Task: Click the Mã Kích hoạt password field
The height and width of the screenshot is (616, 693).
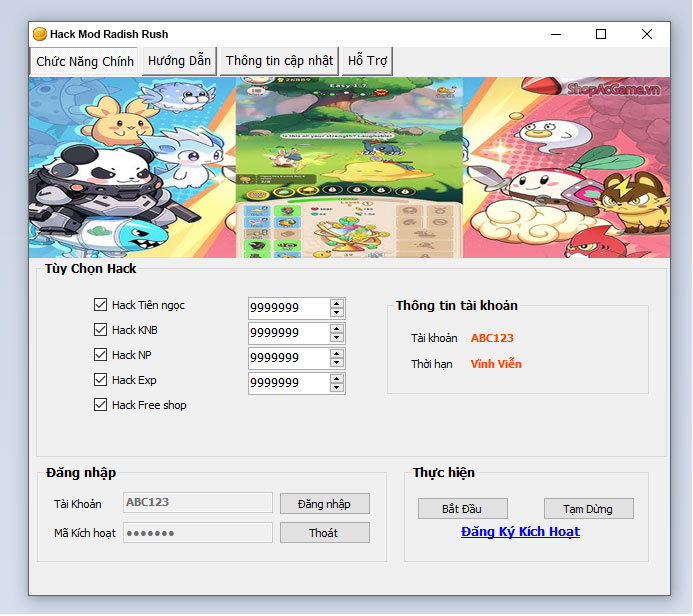Action: point(198,533)
